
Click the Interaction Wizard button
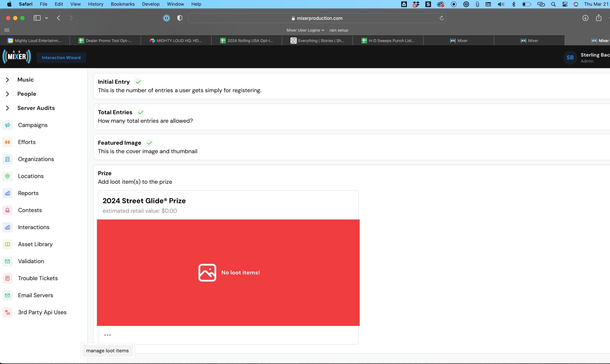(x=61, y=58)
